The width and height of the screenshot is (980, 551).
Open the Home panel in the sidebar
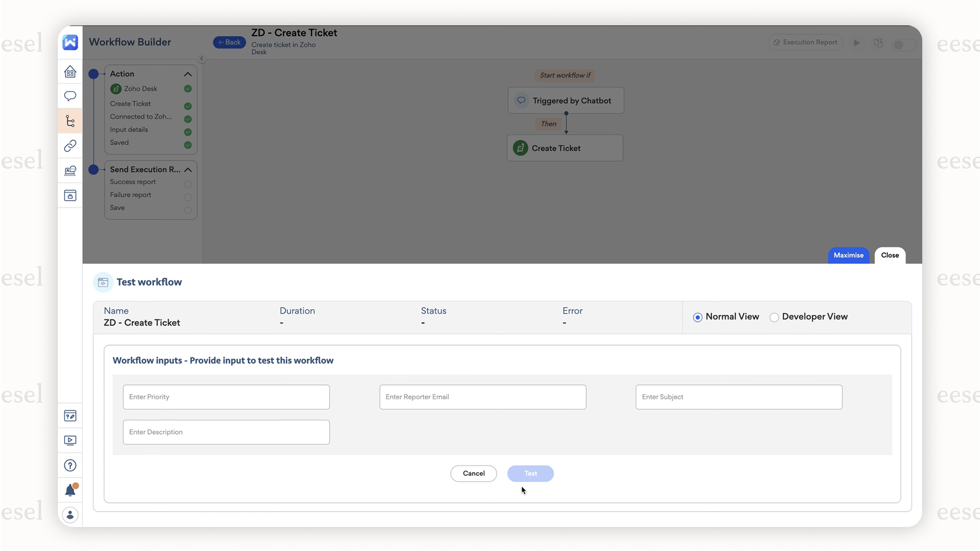[x=70, y=71]
